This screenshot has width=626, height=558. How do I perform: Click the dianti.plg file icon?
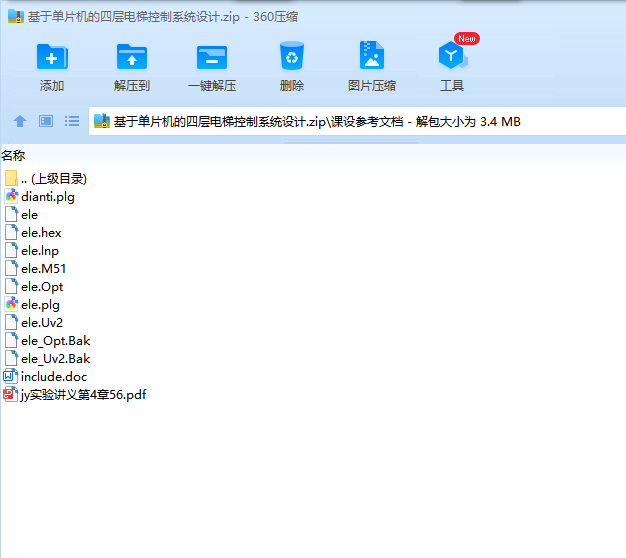[12, 196]
